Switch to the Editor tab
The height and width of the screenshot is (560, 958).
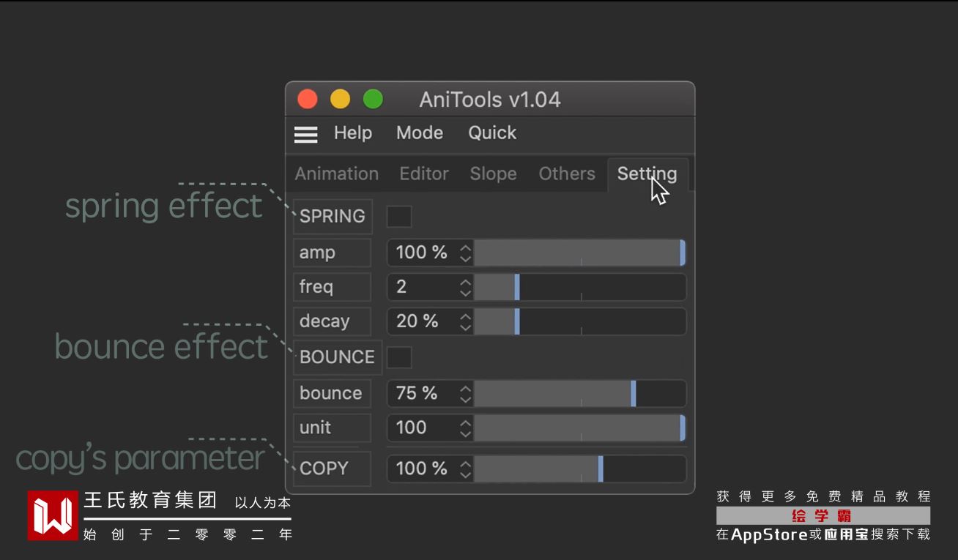pyautogui.click(x=424, y=174)
